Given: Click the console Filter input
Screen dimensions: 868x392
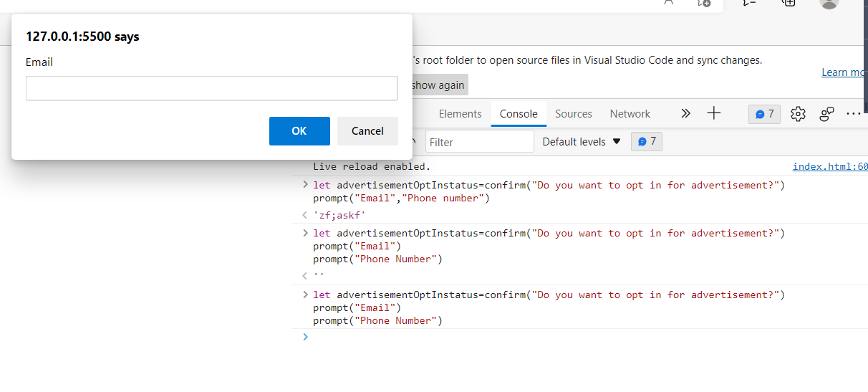Looking at the screenshot, I should tap(480, 142).
